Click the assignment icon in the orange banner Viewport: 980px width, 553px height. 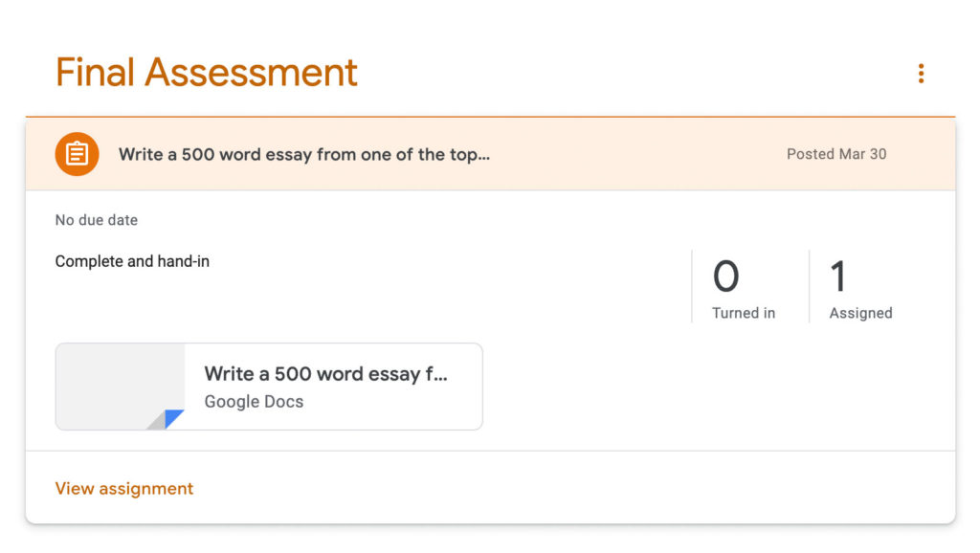pos(77,153)
